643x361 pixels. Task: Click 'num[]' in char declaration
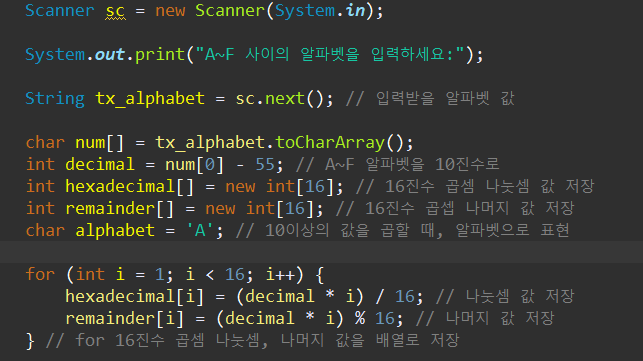click(99, 142)
